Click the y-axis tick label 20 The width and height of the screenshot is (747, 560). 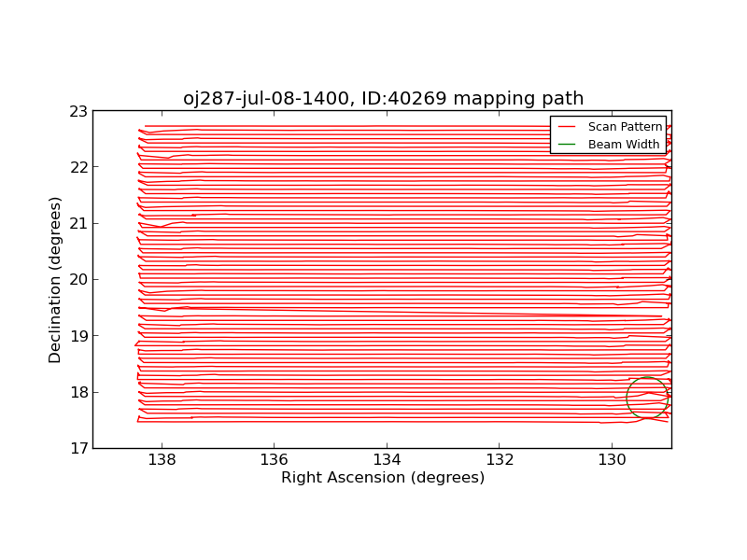tap(79, 280)
